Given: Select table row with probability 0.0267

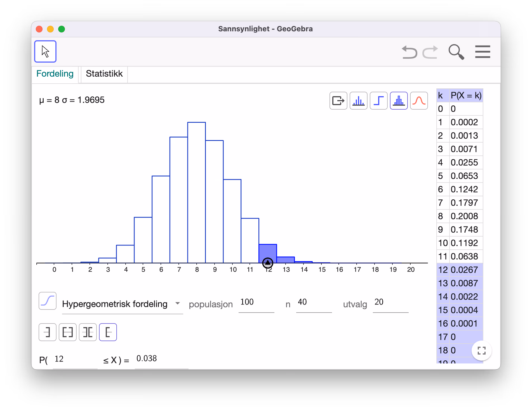Looking at the screenshot, I should (x=460, y=270).
